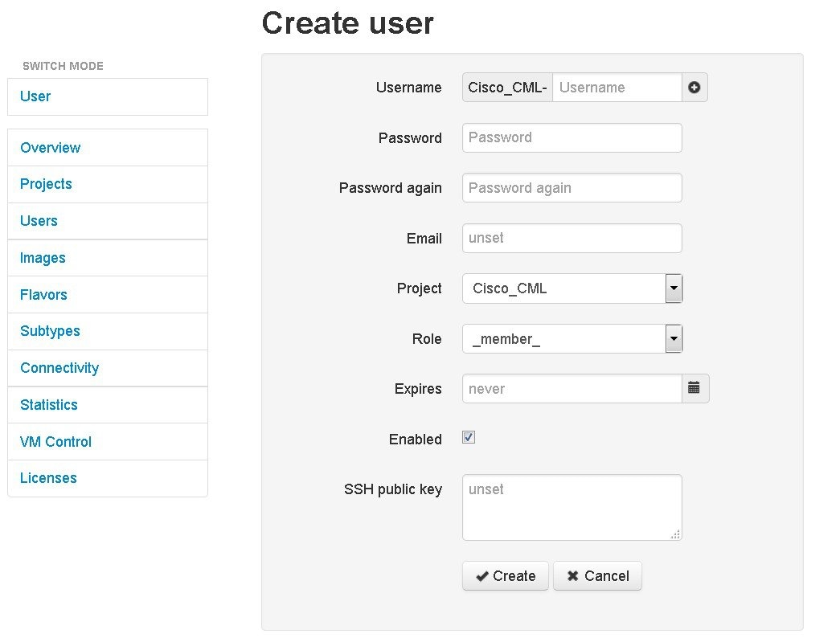Go to Connectivity settings

[59, 368]
